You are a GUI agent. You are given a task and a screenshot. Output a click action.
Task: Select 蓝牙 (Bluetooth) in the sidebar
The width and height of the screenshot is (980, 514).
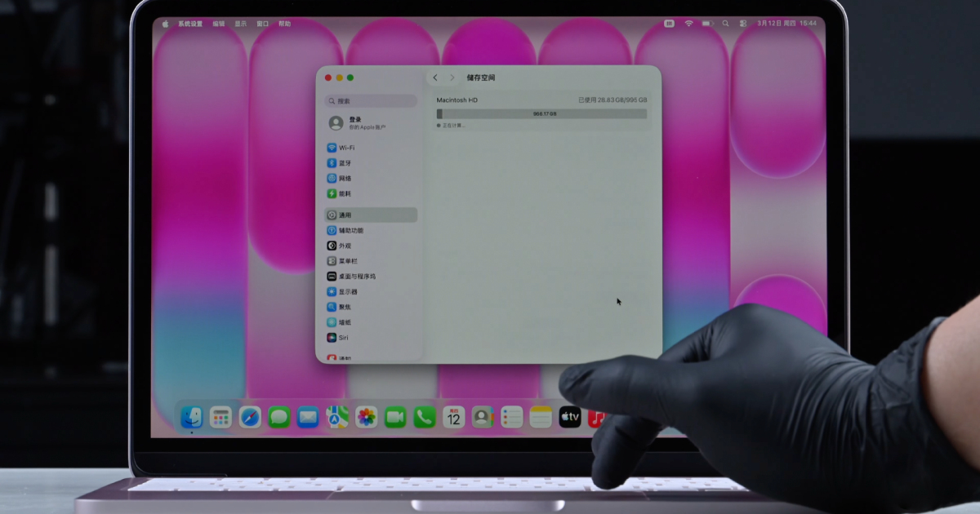[345, 163]
